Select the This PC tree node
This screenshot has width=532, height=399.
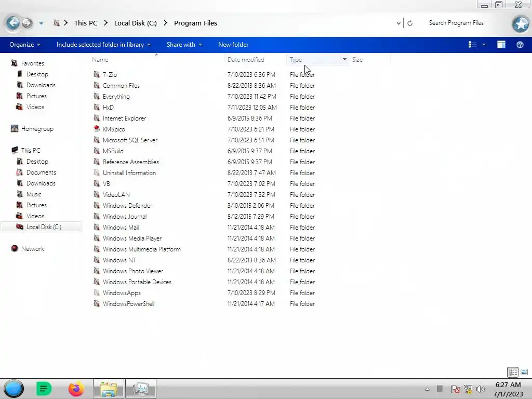click(x=30, y=150)
